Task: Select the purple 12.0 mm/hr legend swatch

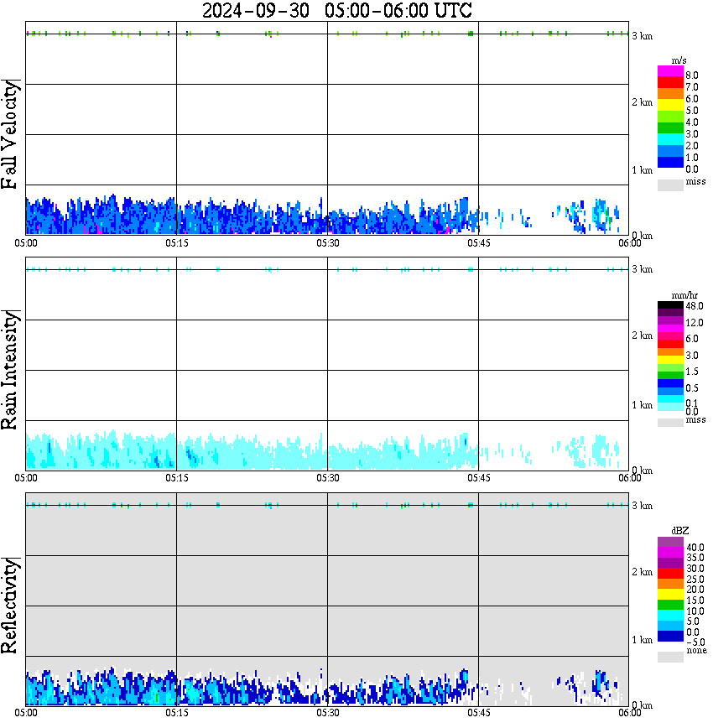Action: (670, 321)
